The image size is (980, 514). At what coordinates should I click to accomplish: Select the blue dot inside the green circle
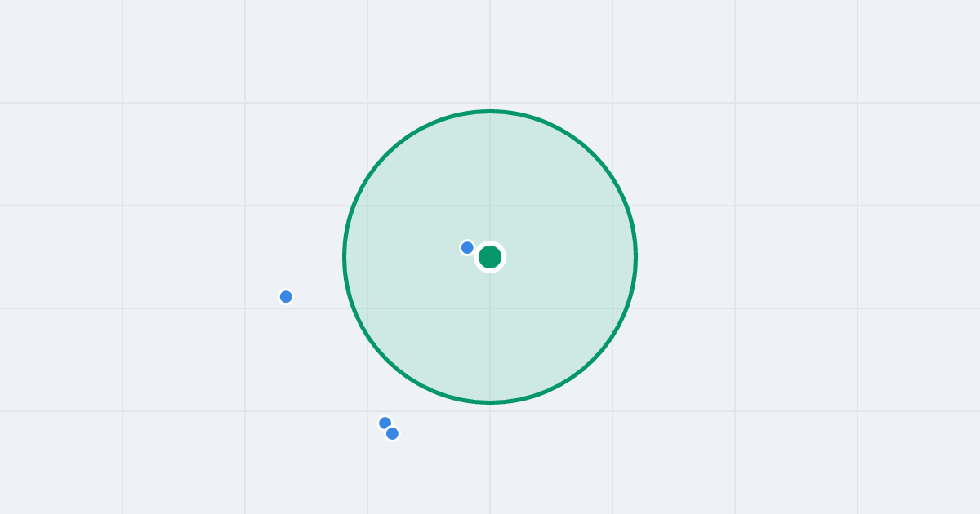(x=467, y=247)
